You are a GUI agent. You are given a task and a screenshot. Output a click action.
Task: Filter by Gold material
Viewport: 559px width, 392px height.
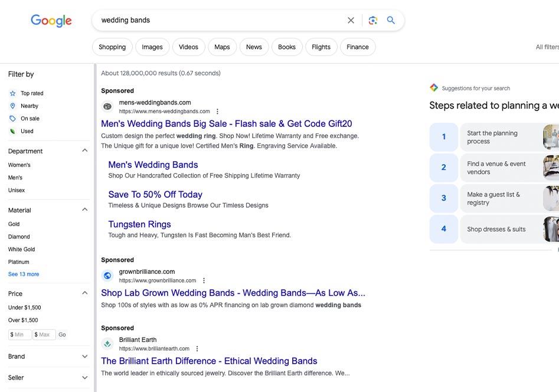point(14,224)
